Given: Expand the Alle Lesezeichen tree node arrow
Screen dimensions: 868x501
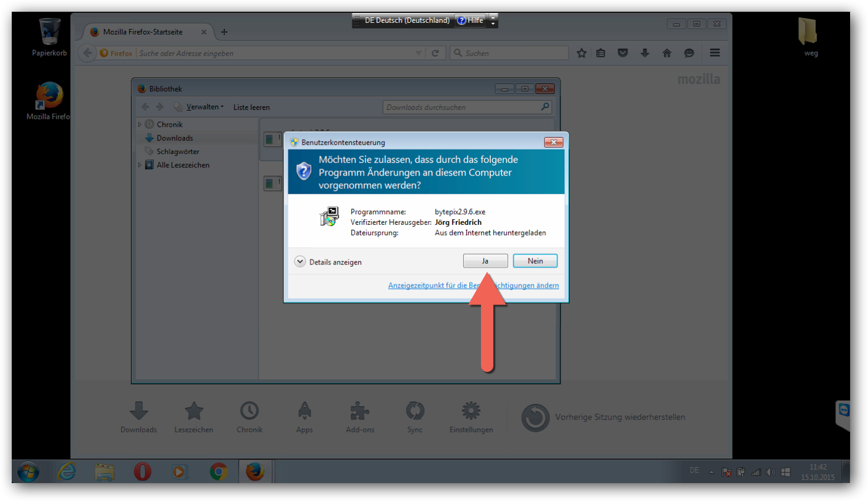Looking at the screenshot, I should (x=140, y=165).
